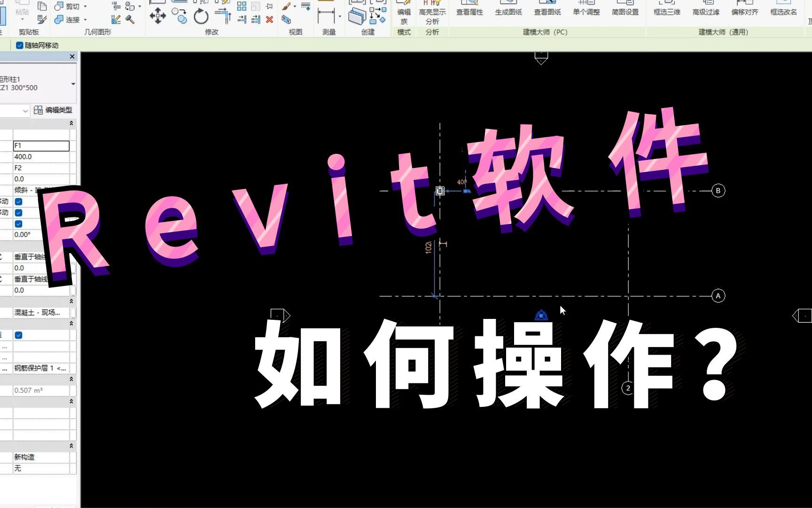This screenshot has height=508, width=812.
Task: Click the Create Assembly icon
Action: click(x=357, y=16)
